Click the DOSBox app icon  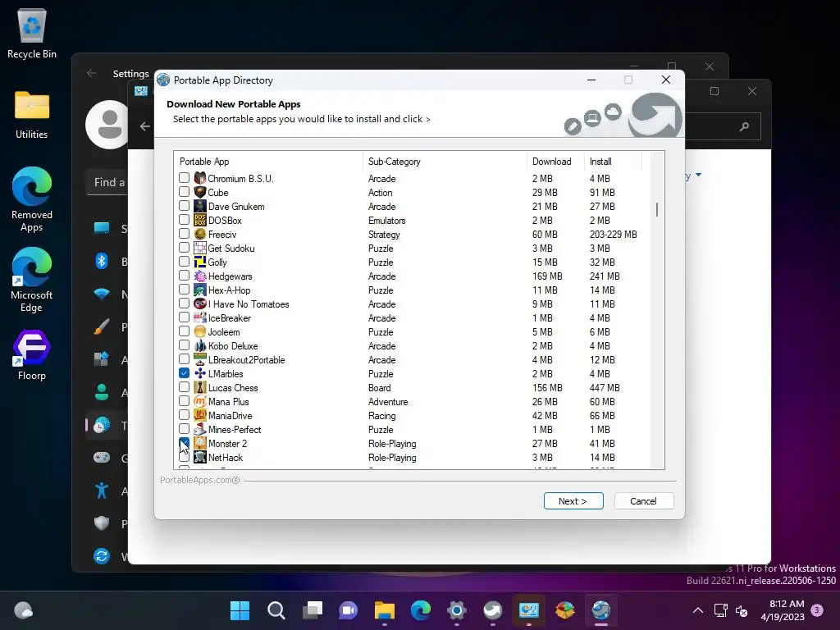(x=200, y=220)
